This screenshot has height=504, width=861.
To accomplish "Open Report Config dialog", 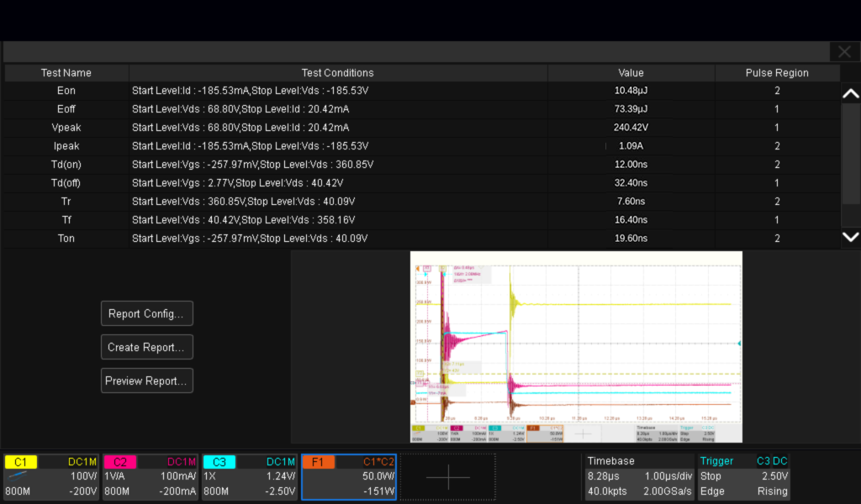I will tap(146, 313).
